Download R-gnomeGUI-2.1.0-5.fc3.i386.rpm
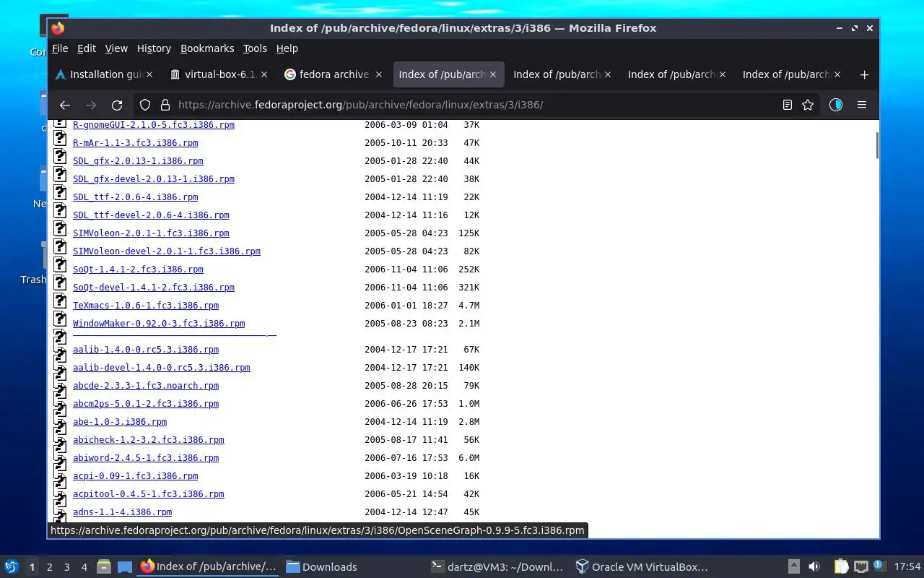 click(153, 125)
